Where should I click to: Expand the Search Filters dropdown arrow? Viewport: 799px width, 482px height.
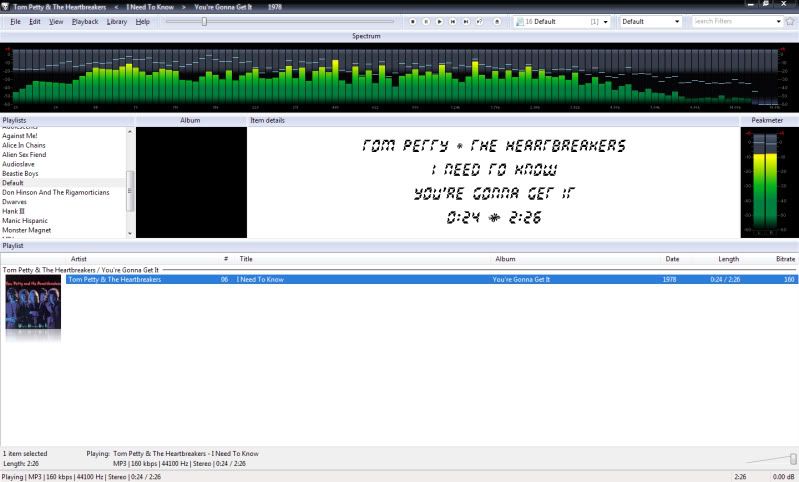779,21
